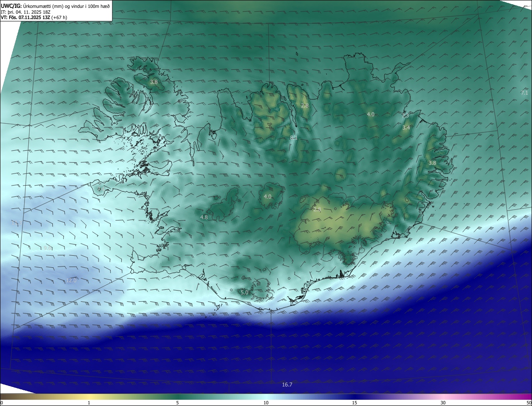Click the faint 11.3 value offshore
Viewport: 532px width, 406px height.
(16, 224)
